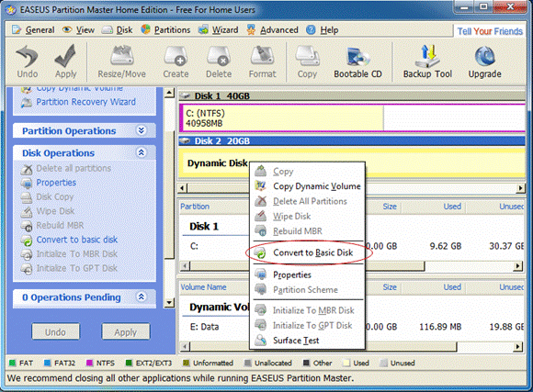
Task: Open the Bootable CD tool
Action: pos(357,62)
